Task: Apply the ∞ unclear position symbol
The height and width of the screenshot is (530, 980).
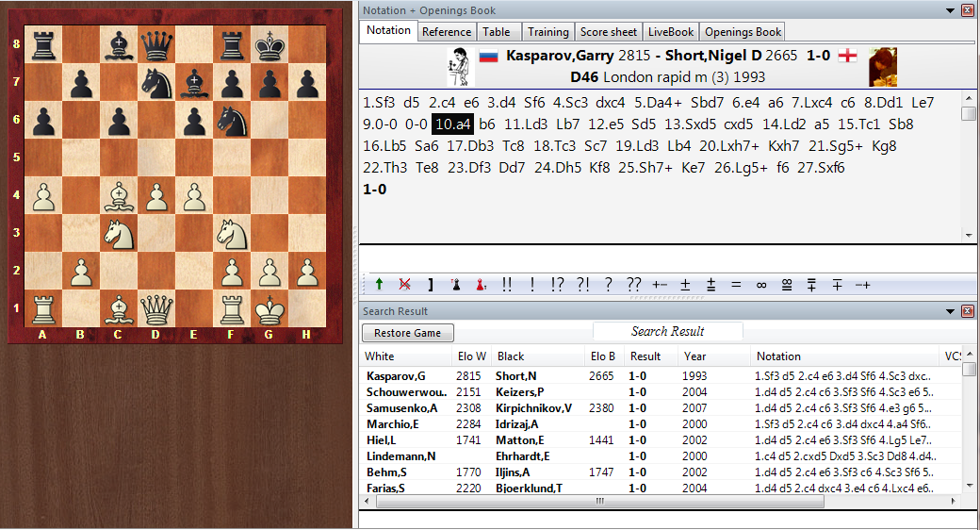Action: coord(761,285)
